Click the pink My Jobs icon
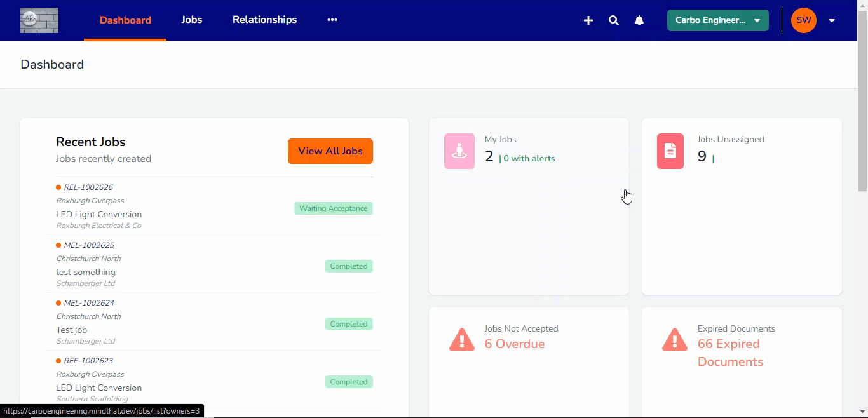Viewport: 868px width, 418px height. tap(459, 151)
